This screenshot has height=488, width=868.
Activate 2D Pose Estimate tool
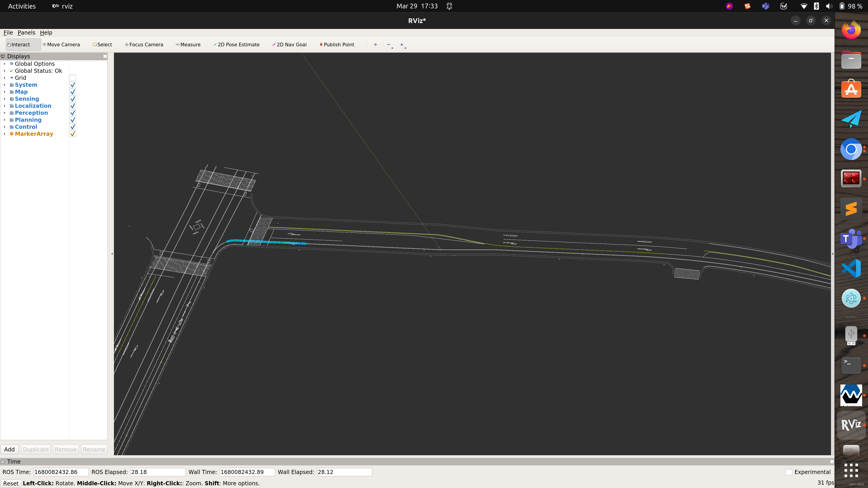click(236, 45)
